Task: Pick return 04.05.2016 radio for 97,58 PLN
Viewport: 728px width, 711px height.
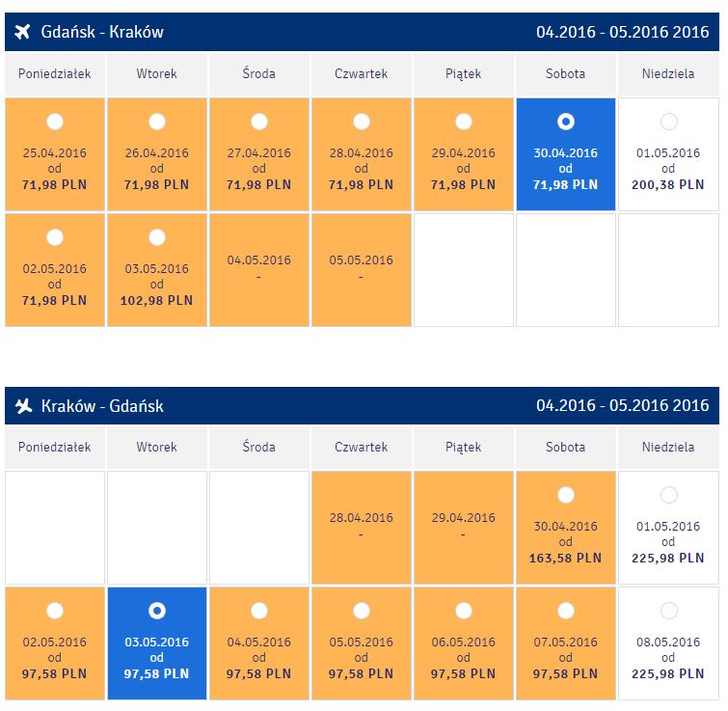Action: click(x=259, y=611)
